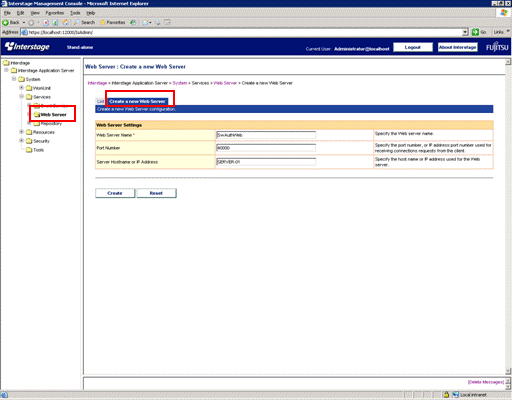Click the Tools folder icon
Viewport: 512px width, 400px height.
29,150
